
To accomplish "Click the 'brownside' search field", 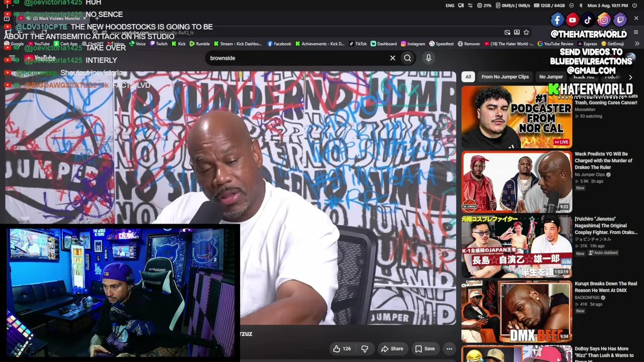I will pyautogui.click(x=297, y=58).
